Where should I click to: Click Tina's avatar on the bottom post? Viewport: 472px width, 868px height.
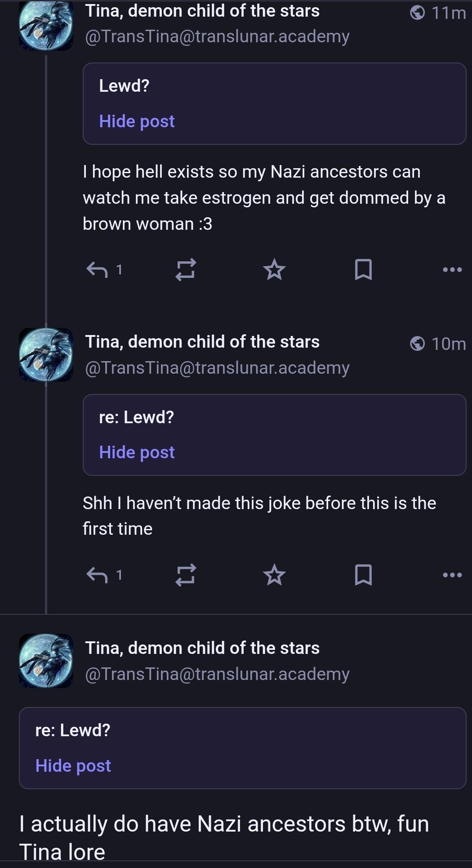(46, 661)
